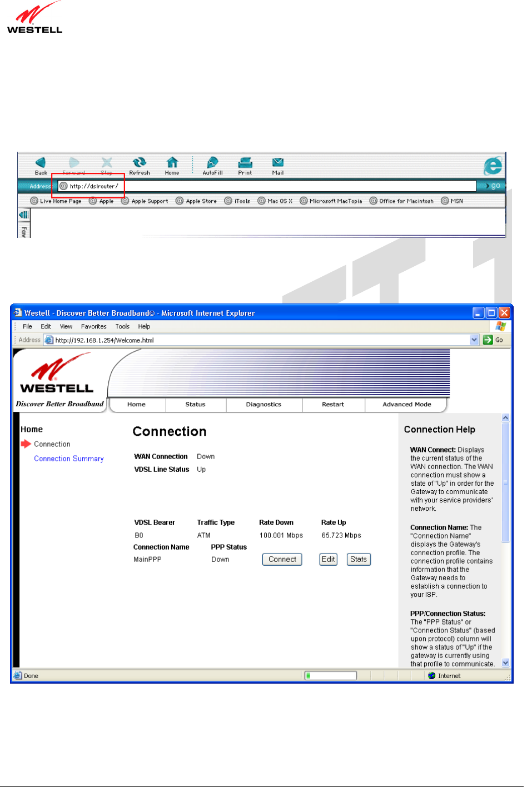Maximize the Internet Explorer window
Viewport: 532px width, 787px height.
(491, 313)
